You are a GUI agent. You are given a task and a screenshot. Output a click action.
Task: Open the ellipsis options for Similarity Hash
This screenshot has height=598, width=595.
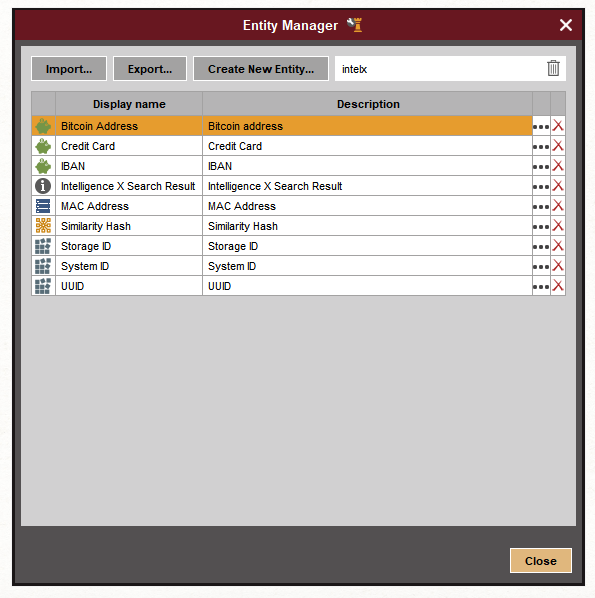point(541,226)
